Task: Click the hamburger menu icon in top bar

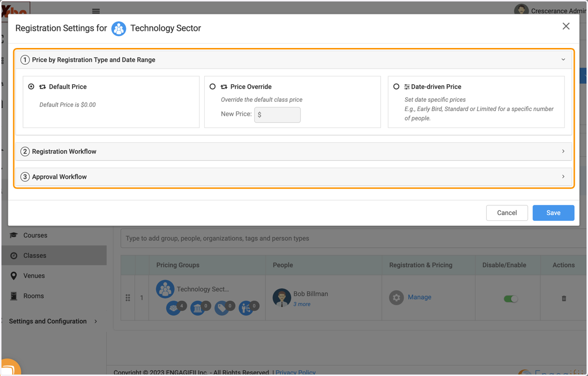Action: point(96,11)
